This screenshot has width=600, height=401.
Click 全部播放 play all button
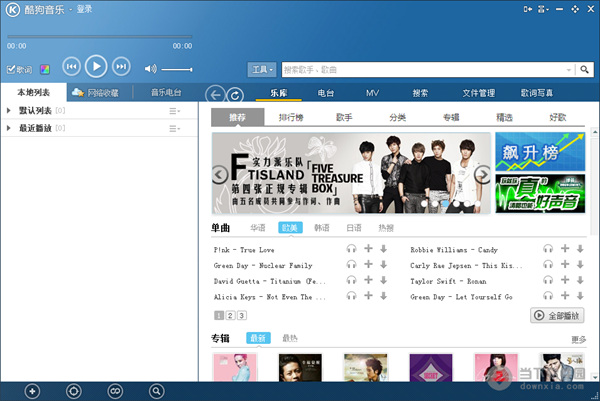557,316
